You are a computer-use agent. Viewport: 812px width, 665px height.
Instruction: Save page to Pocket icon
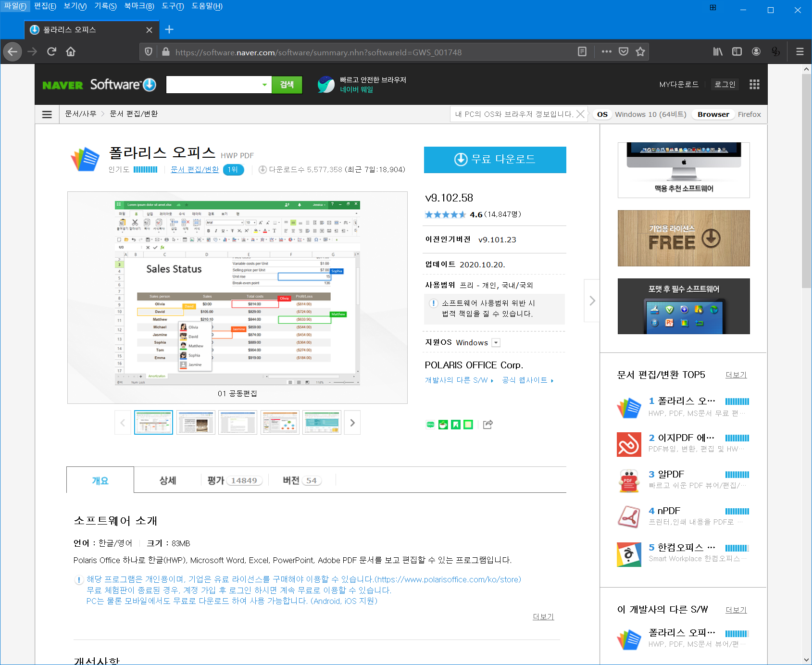(x=624, y=51)
